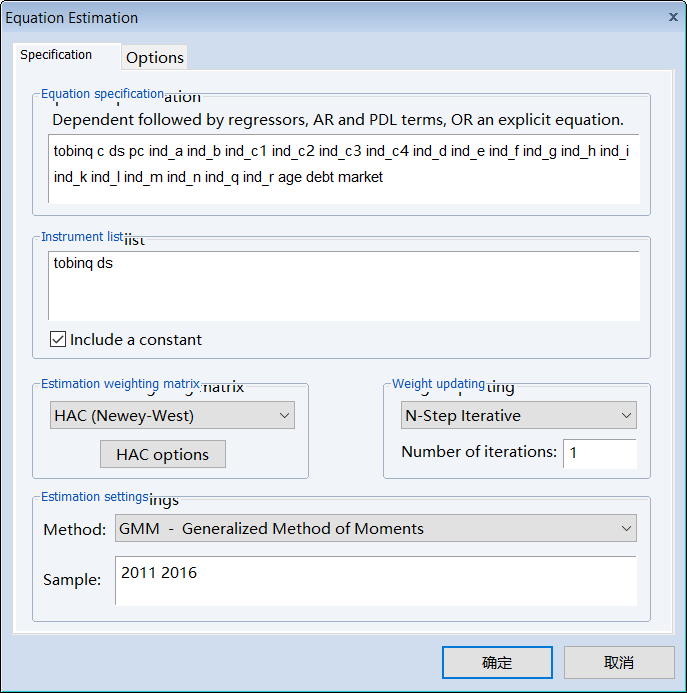Toggle the Include a constant checkbox
This screenshot has width=687, height=693.
click(x=59, y=340)
